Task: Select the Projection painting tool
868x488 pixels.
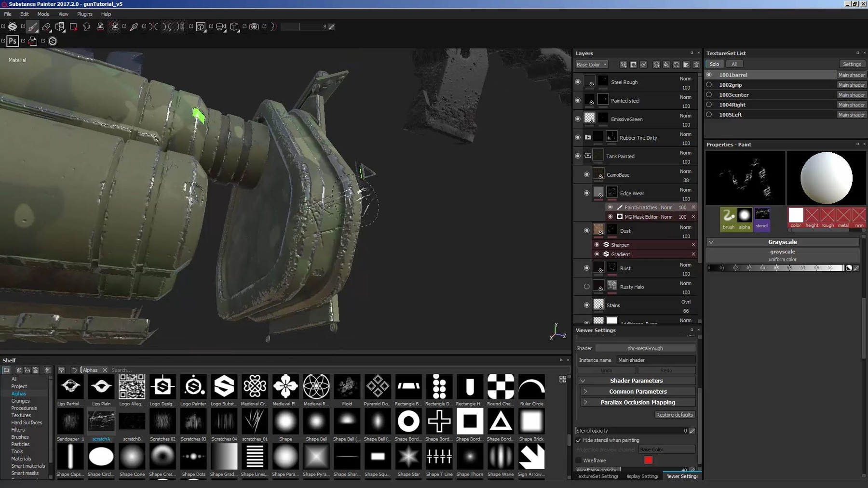Action: pyautogui.click(x=59, y=27)
